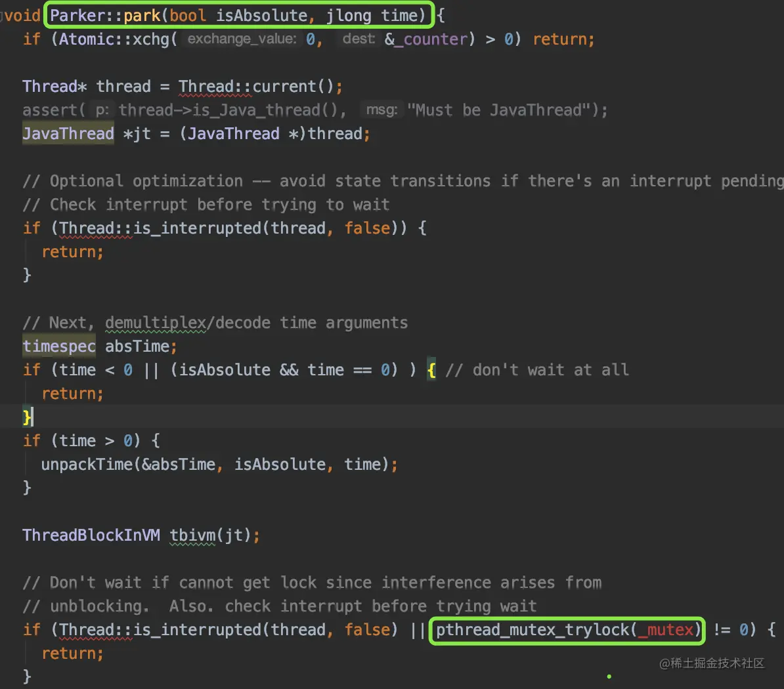Click the return under the 'time < 0' check

pyautogui.click(x=72, y=393)
